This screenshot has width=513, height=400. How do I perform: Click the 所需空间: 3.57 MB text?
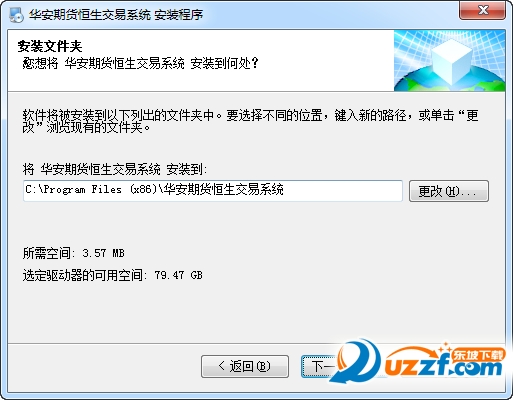coord(73,253)
